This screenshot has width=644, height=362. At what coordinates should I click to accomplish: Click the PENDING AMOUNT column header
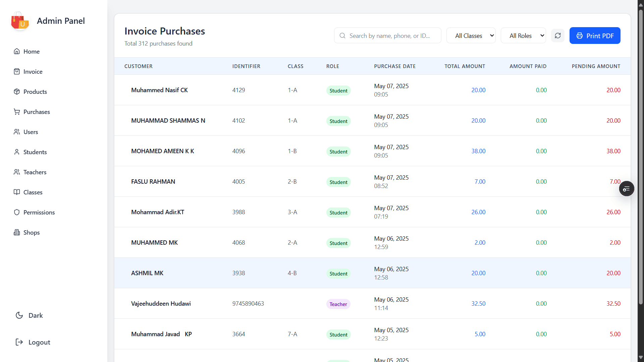pyautogui.click(x=596, y=66)
